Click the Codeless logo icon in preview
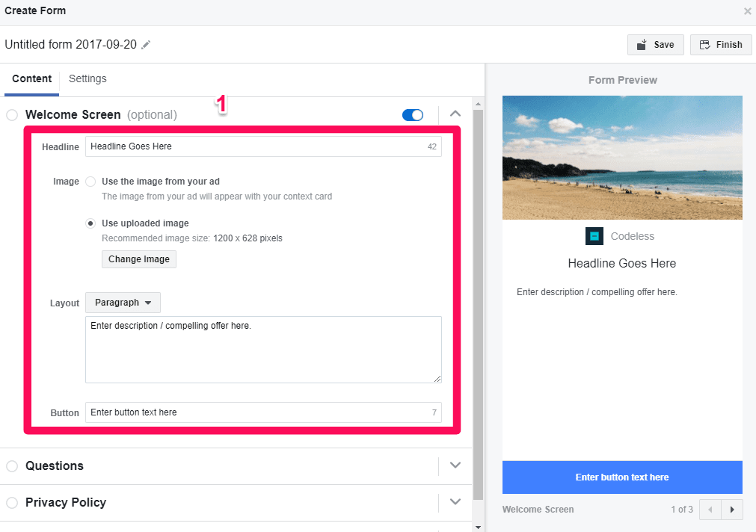 point(594,236)
